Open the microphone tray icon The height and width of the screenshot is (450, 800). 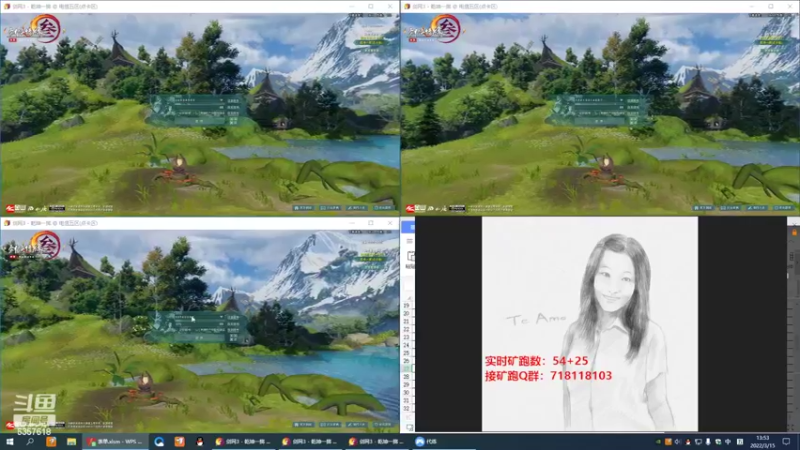click(x=708, y=442)
